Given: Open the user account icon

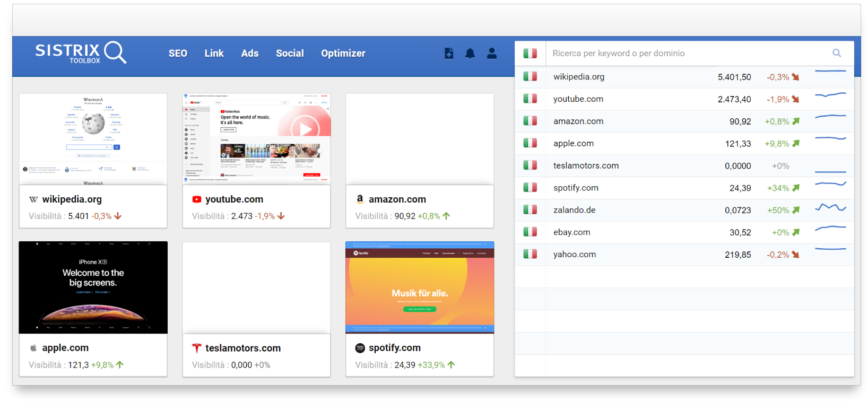Looking at the screenshot, I should [x=492, y=54].
